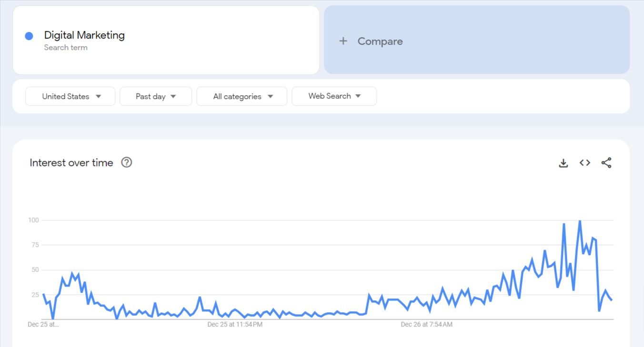Open the embed code icon
Image resolution: width=644 pixels, height=347 pixels.
click(x=585, y=163)
